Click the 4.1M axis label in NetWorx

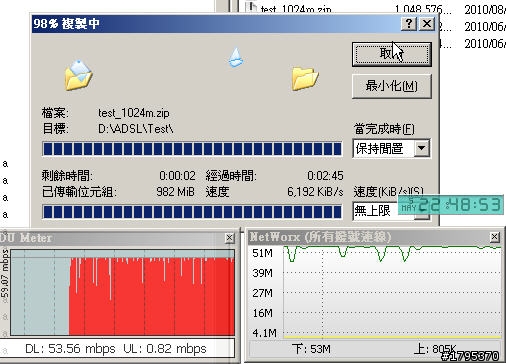click(x=264, y=333)
